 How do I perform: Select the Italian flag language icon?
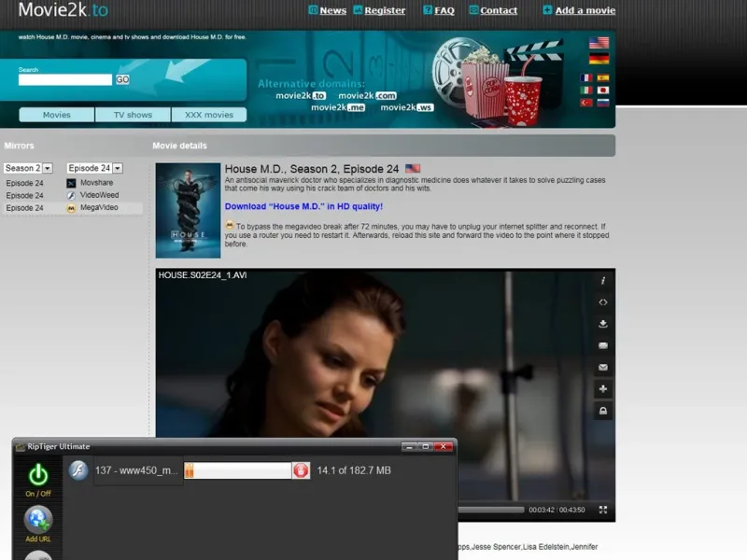(x=586, y=90)
